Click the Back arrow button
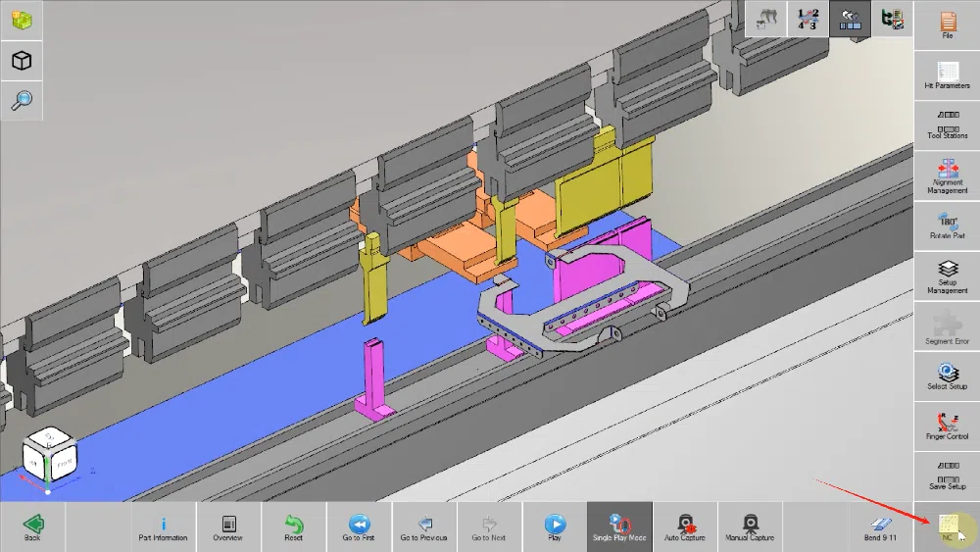This screenshot has width=980, height=552. point(32,527)
